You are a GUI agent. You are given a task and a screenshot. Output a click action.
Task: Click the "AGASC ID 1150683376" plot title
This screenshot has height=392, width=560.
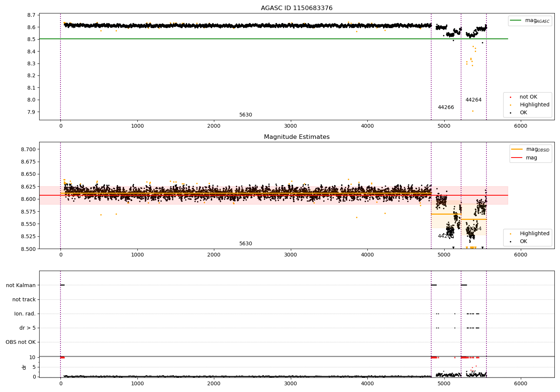tap(296, 8)
